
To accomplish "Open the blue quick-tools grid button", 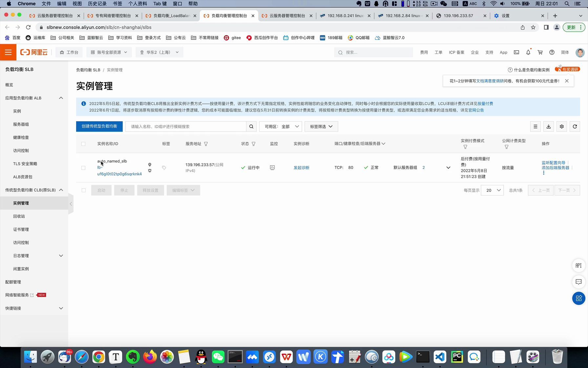I will (x=579, y=298).
